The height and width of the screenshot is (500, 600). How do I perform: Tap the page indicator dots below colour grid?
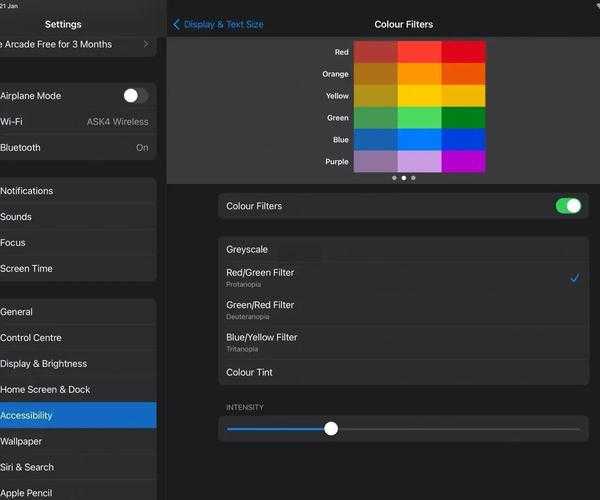[403, 178]
